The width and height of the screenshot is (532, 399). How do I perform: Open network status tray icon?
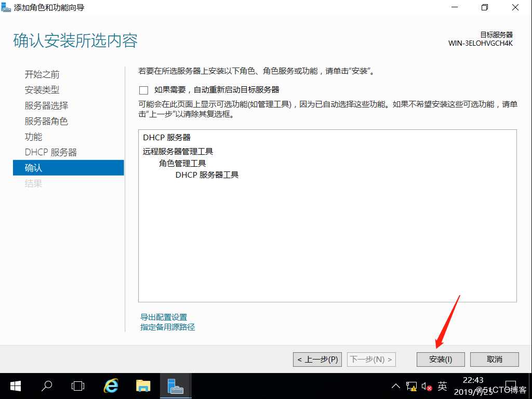click(x=411, y=387)
